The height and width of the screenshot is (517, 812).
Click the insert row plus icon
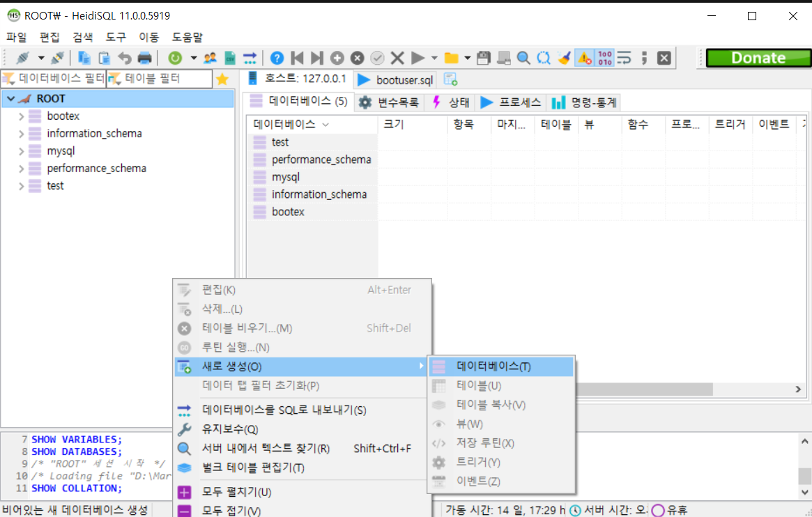pos(337,58)
